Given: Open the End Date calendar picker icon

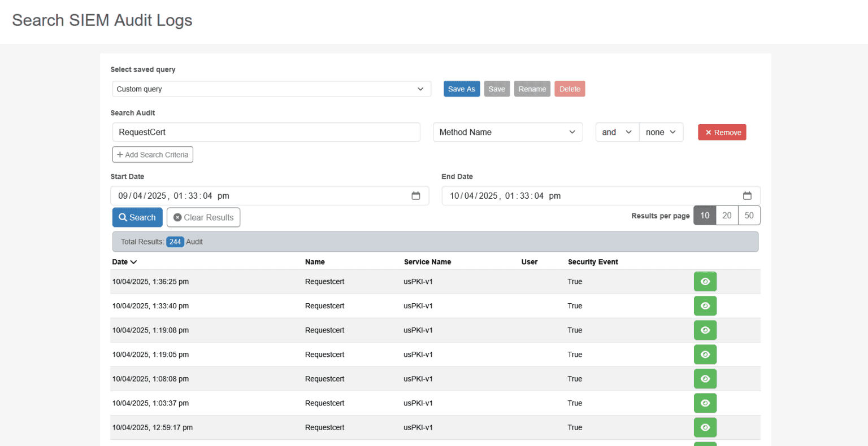Looking at the screenshot, I should (x=747, y=196).
